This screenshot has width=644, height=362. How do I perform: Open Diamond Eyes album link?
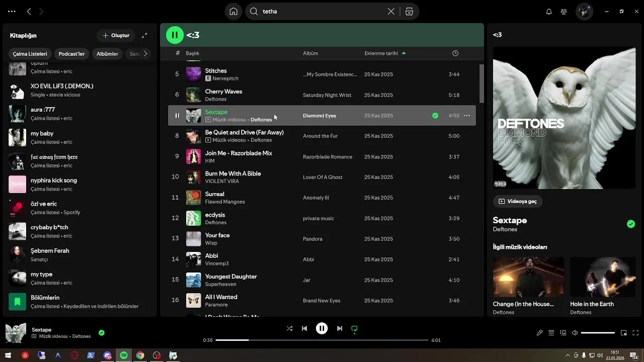pyautogui.click(x=319, y=116)
